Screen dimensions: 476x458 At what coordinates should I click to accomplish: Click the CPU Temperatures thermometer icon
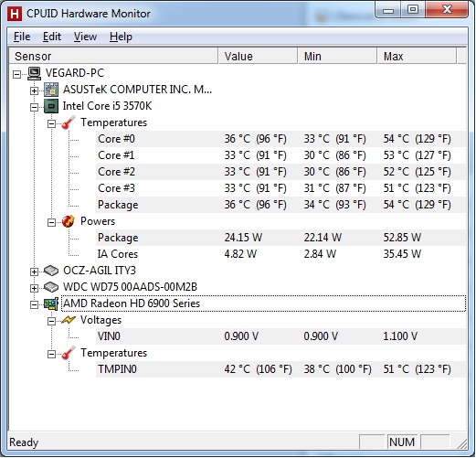pos(69,122)
